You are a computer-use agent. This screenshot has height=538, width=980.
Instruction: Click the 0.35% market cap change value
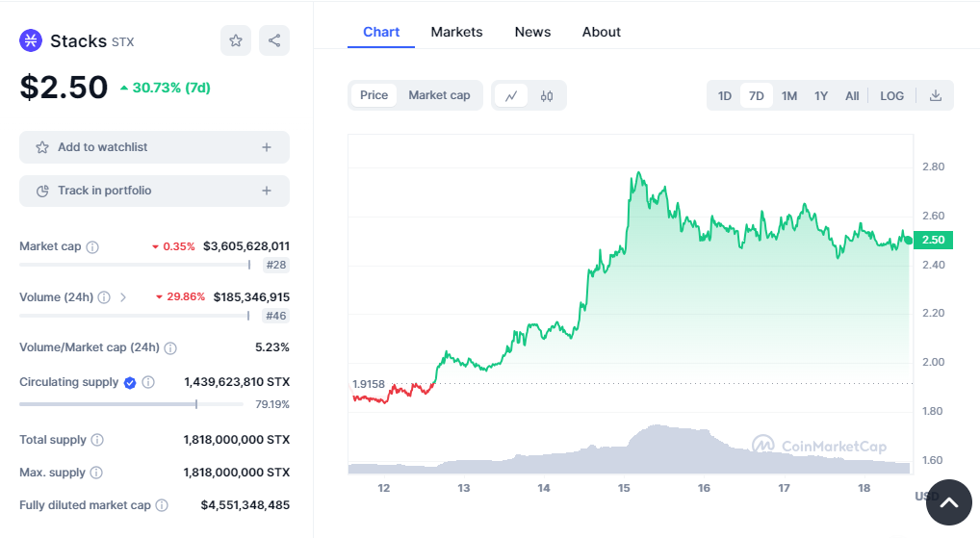[173, 246]
